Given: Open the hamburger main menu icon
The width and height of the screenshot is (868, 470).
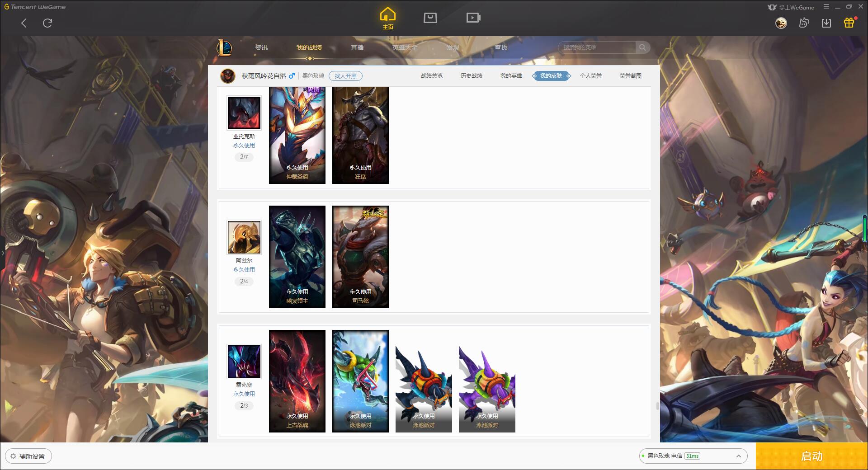Looking at the screenshot, I should point(826,7).
